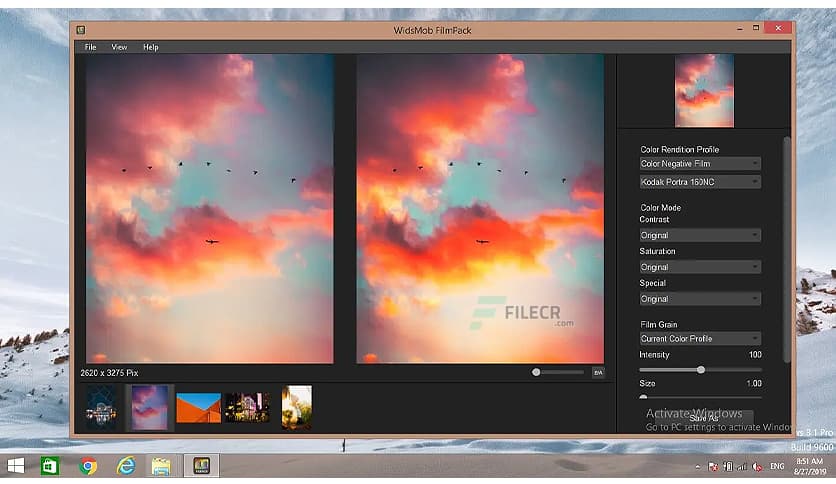The image size is (836, 484).
Task: Select the orange building thumbnail
Action: 198,408
